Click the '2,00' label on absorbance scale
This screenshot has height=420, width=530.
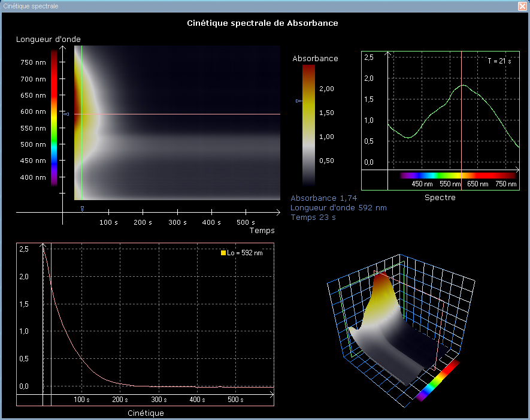pos(326,89)
